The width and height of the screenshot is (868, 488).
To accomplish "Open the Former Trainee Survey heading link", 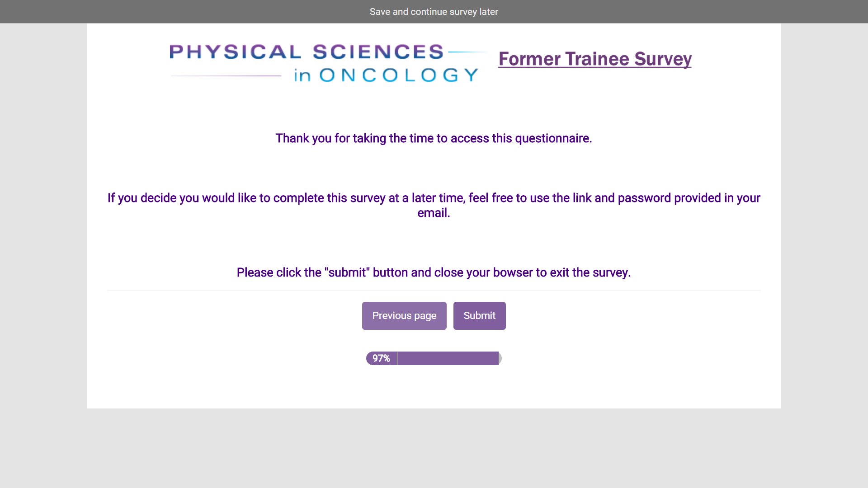I will point(594,59).
